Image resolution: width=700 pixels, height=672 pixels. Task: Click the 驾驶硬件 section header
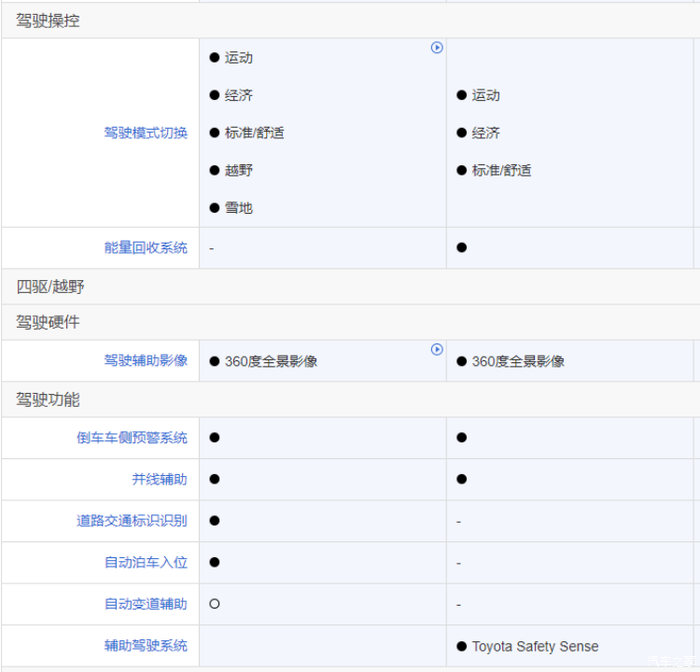tap(48, 323)
